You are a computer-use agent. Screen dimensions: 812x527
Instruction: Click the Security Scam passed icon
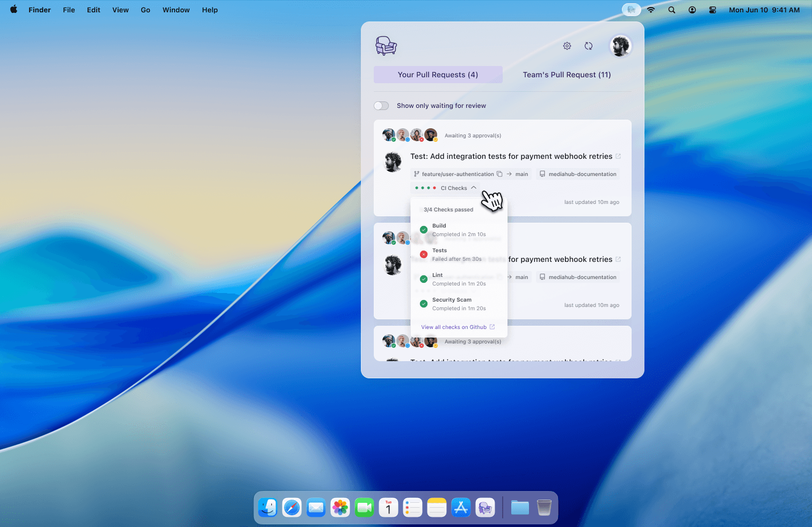coord(424,303)
